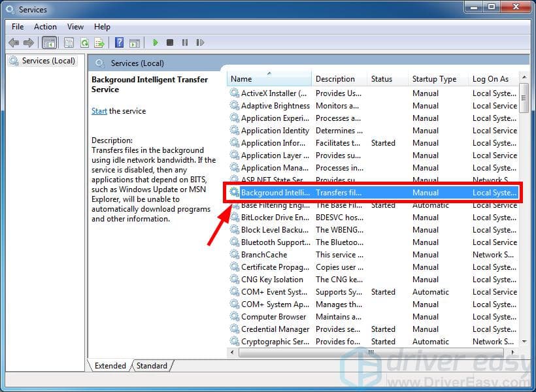This screenshot has width=536, height=392.
Task: Click vertical scrollbar up arrow
Action: point(524,77)
